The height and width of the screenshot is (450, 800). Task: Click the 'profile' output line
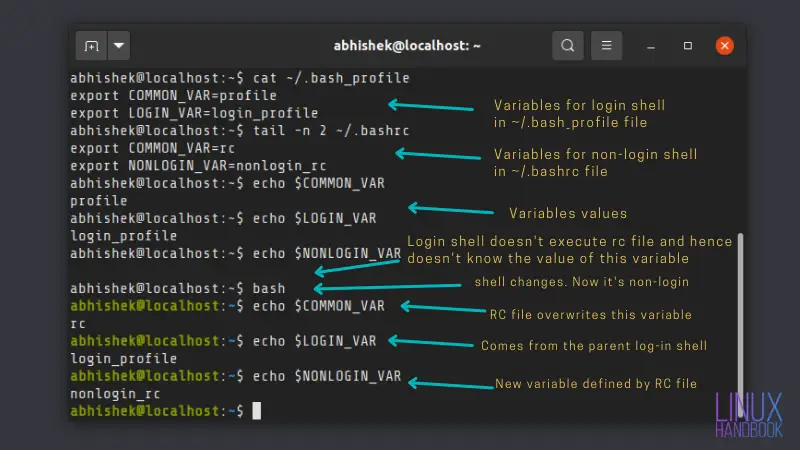coord(98,201)
